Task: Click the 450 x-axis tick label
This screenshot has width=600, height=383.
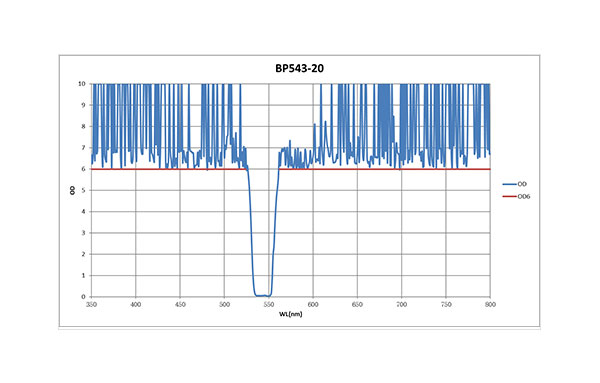Action: point(180,305)
